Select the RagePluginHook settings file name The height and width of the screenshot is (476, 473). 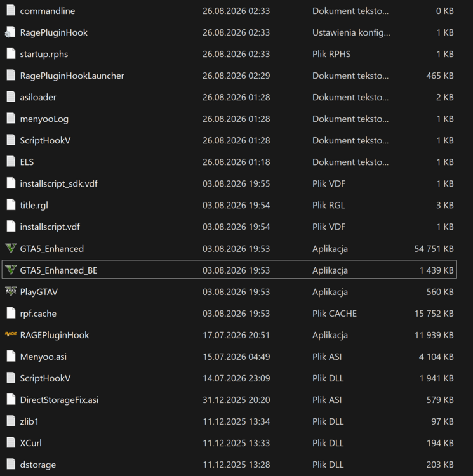tap(54, 32)
